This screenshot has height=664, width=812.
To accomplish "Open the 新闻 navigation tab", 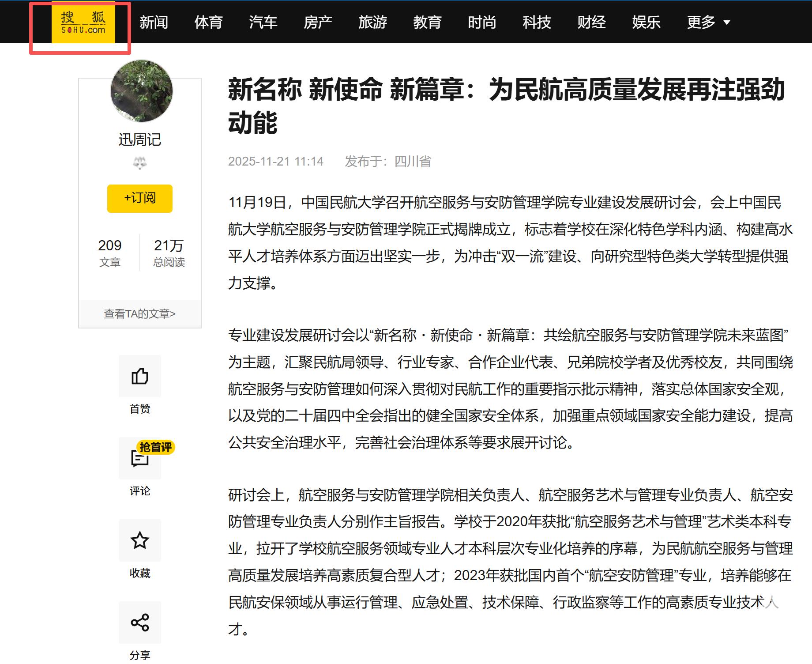I will coord(154,22).
